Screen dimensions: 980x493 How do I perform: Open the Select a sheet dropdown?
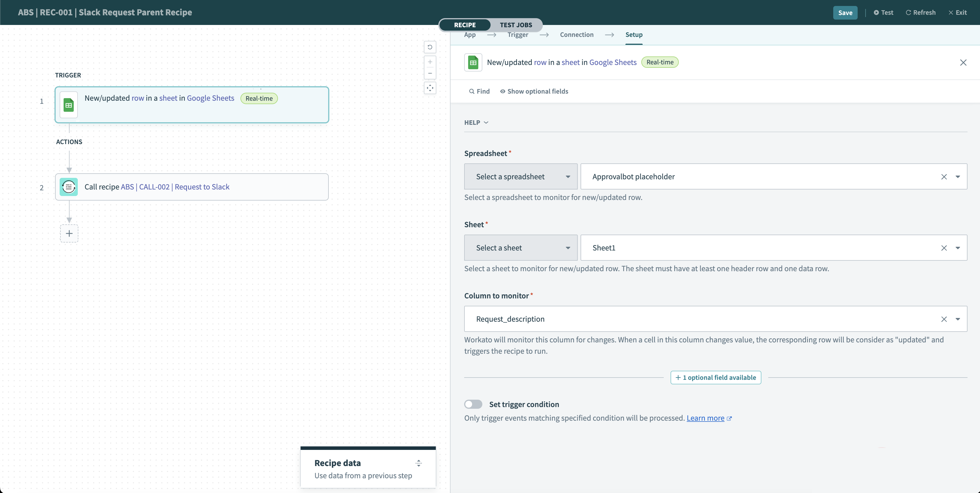520,247
